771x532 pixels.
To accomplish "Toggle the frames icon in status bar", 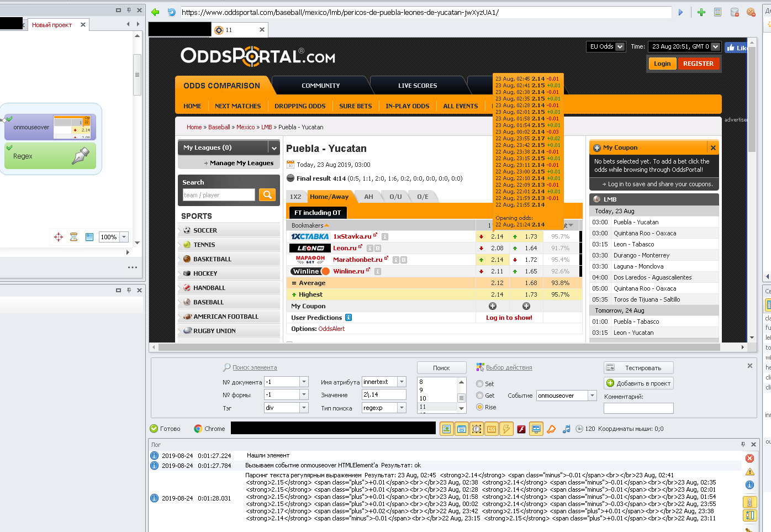I will (x=476, y=429).
